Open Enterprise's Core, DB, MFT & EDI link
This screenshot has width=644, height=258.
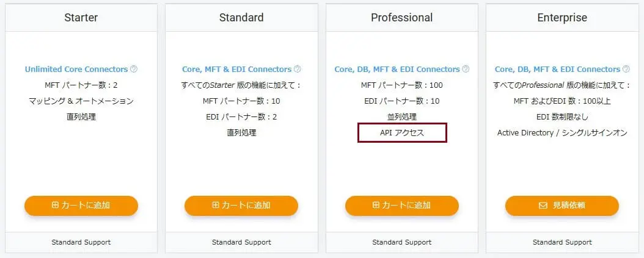pos(557,70)
